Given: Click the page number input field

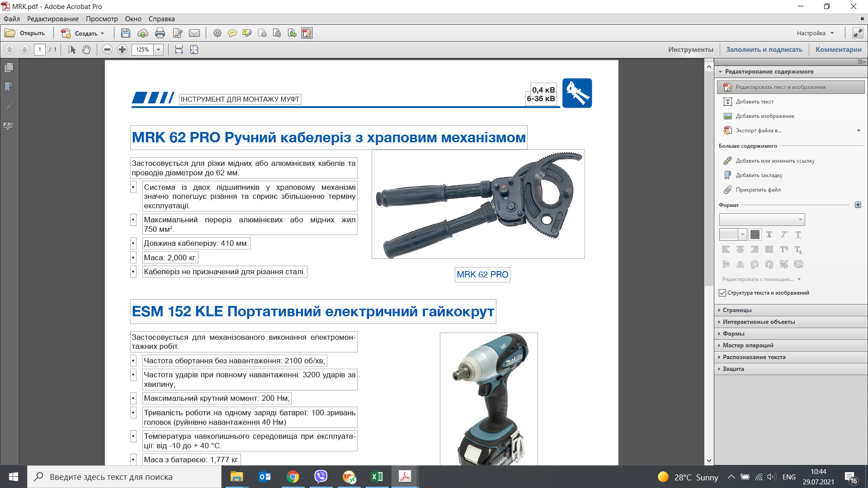Looking at the screenshot, I should 40,50.
